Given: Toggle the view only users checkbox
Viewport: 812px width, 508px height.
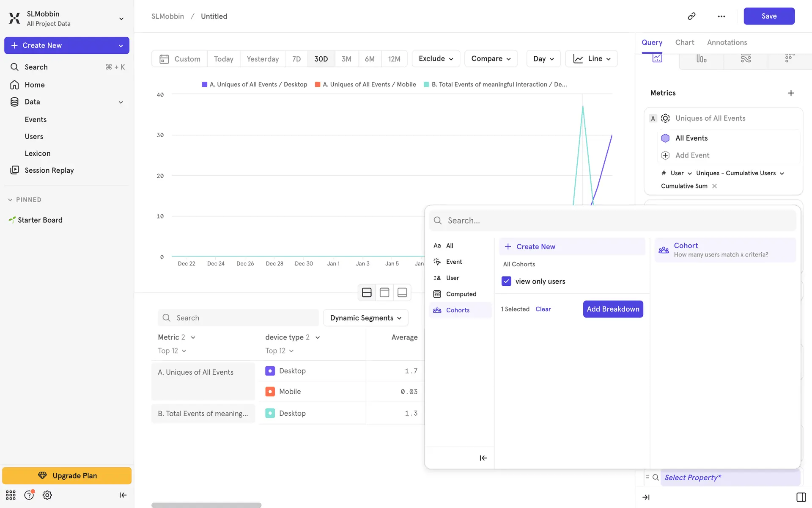Looking at the screenshot, I should 506,282.
